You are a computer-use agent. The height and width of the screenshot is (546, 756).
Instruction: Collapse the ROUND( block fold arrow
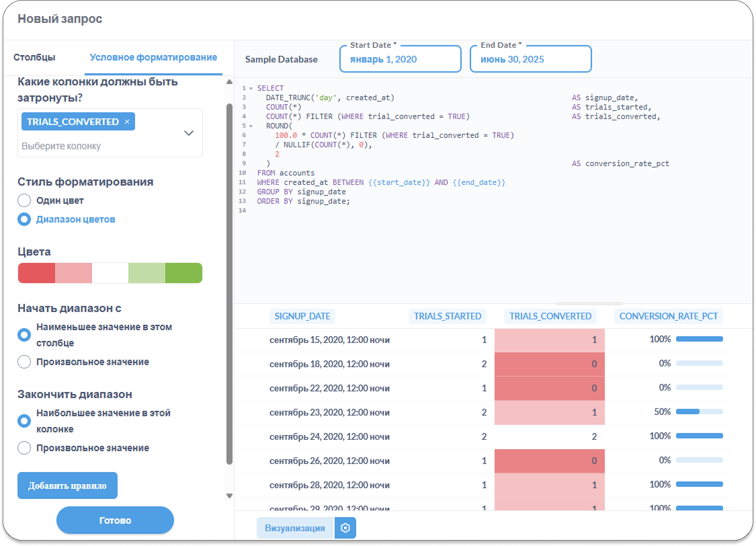point(251,126)
